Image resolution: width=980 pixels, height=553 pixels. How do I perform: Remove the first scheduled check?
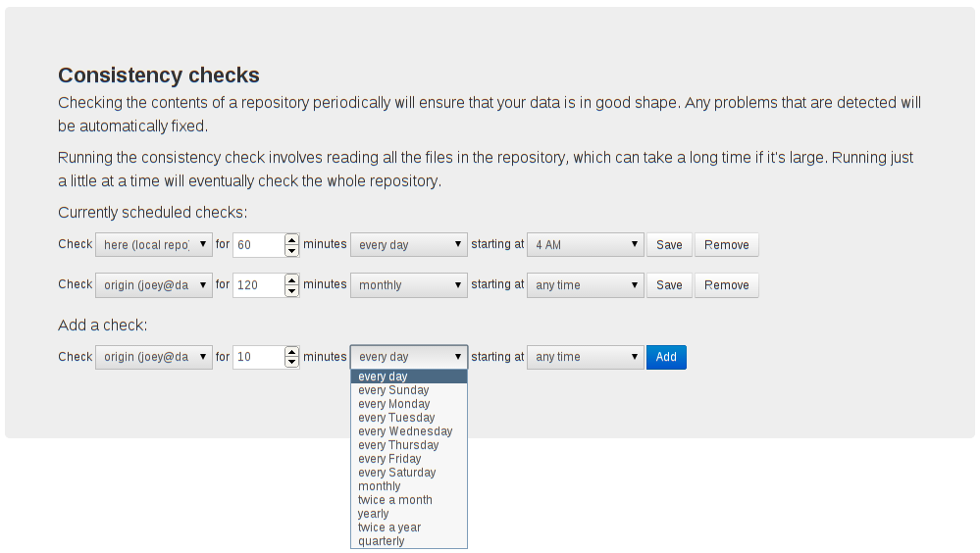point(726,245)
